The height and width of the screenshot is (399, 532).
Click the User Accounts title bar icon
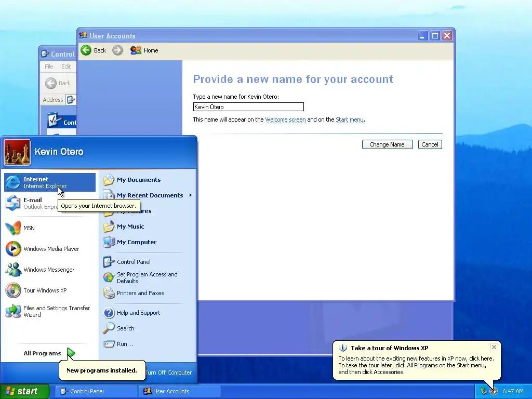pos(83,35)
